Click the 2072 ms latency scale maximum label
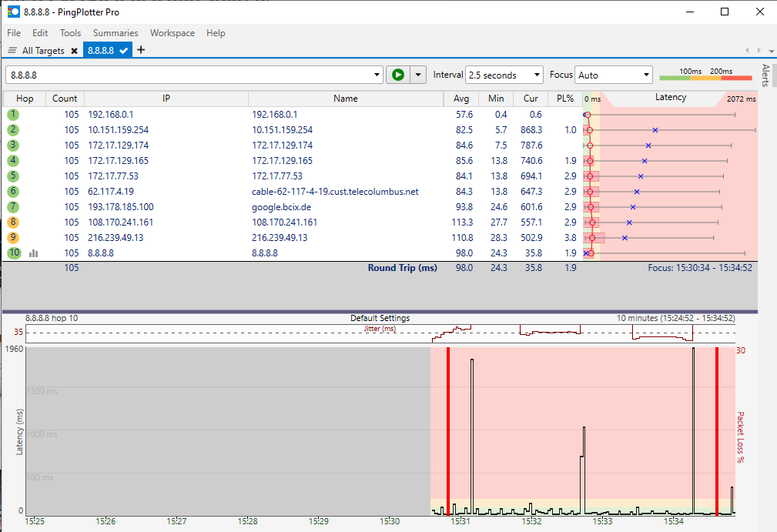The width and height of the screenshot is (777, 532). (x=742, y=99)
